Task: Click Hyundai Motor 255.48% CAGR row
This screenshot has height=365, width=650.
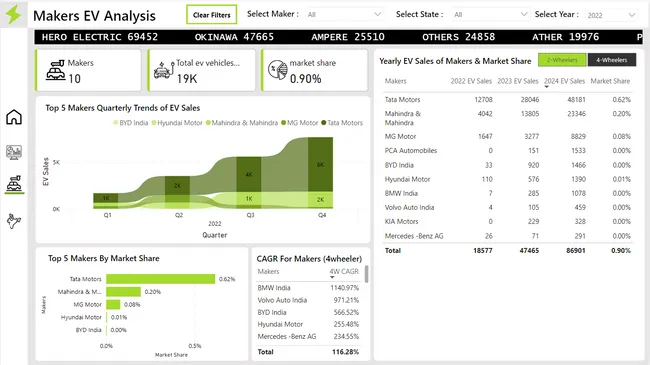Action: point(308,324)
